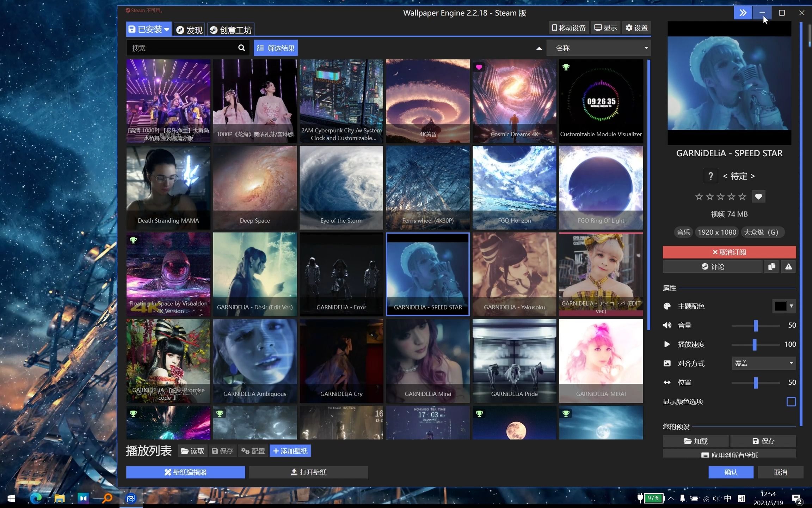Click the speaker icon beside 音量

(667, 325)
